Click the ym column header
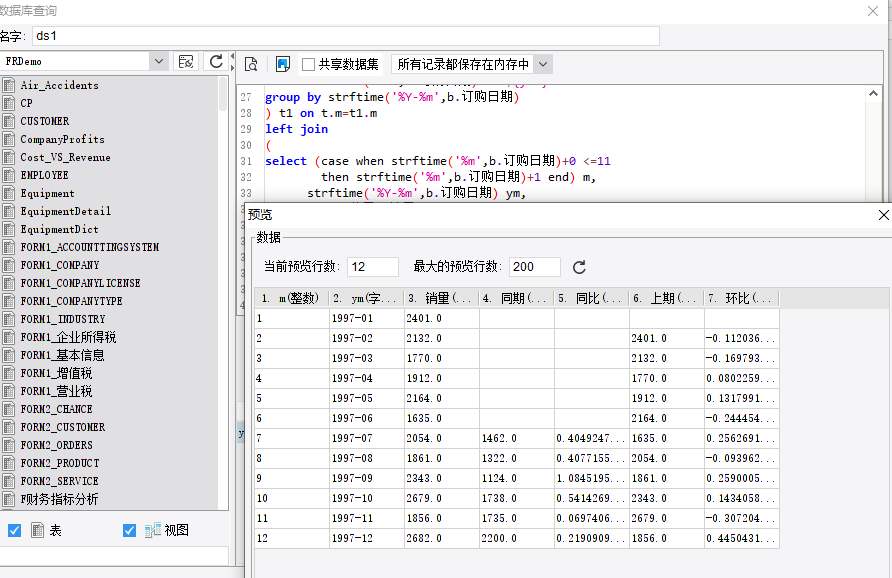Image resolution: width=892 pixels, height=578 pixels. point(366,298)
